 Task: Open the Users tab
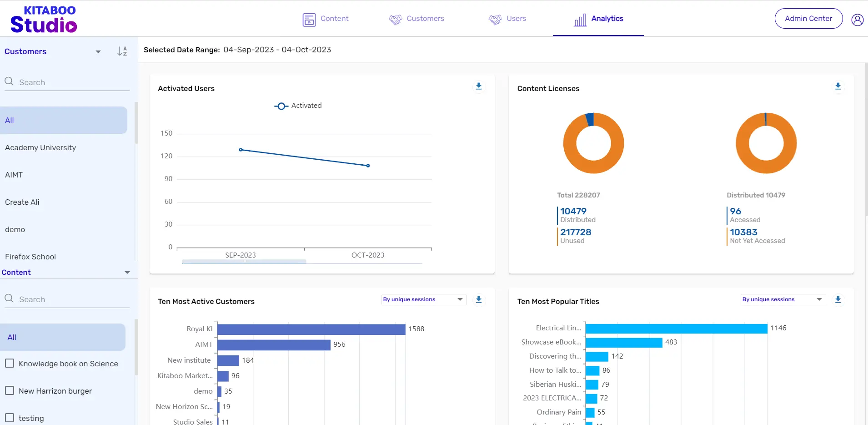pyautogui.click(x=507, y=19)
